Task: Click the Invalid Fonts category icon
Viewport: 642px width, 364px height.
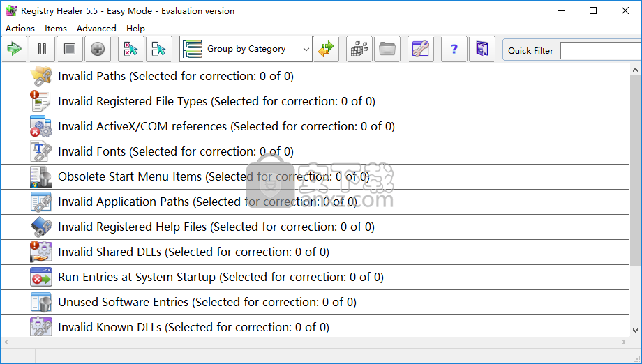Action: [x=41, y=151]
